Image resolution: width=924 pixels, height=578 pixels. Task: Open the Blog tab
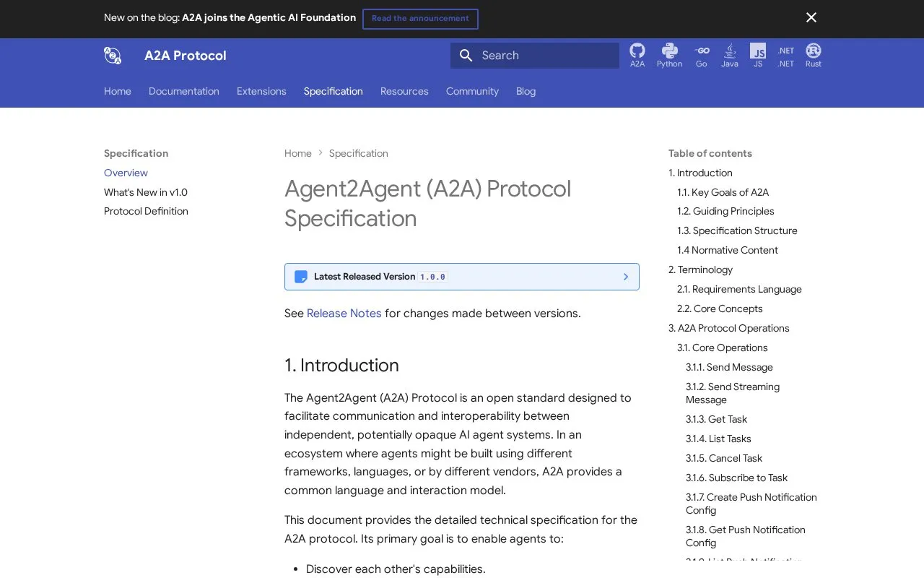pyautogui.click(x=526, y=91)
